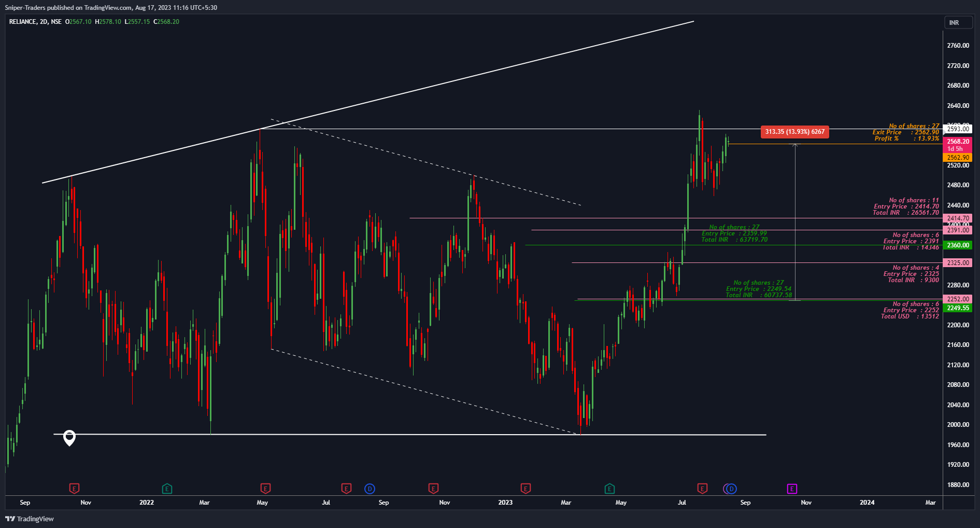Click the Profit % : 13.93% text
Viewport: 980px width, 528px height.
point(907,138)
